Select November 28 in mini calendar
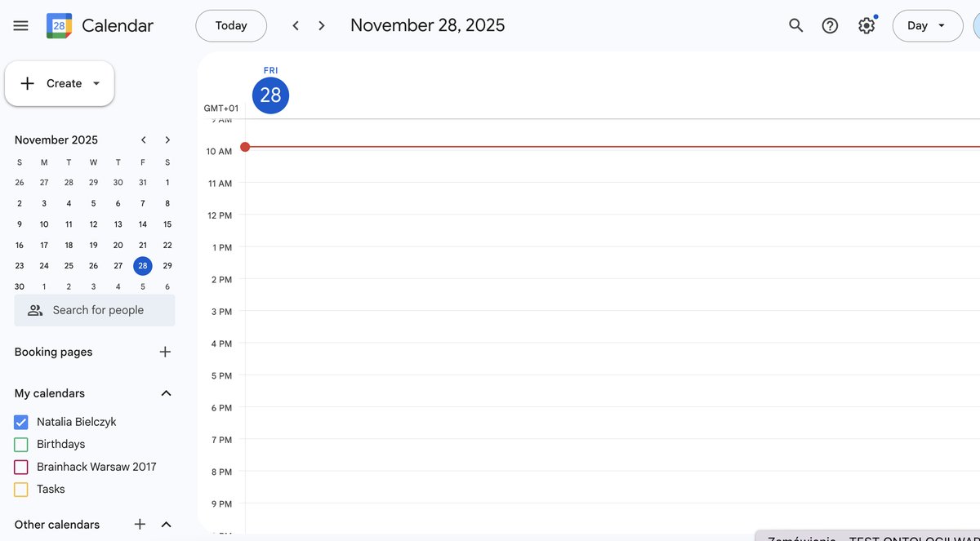980x541 pixels. [143, 265]
